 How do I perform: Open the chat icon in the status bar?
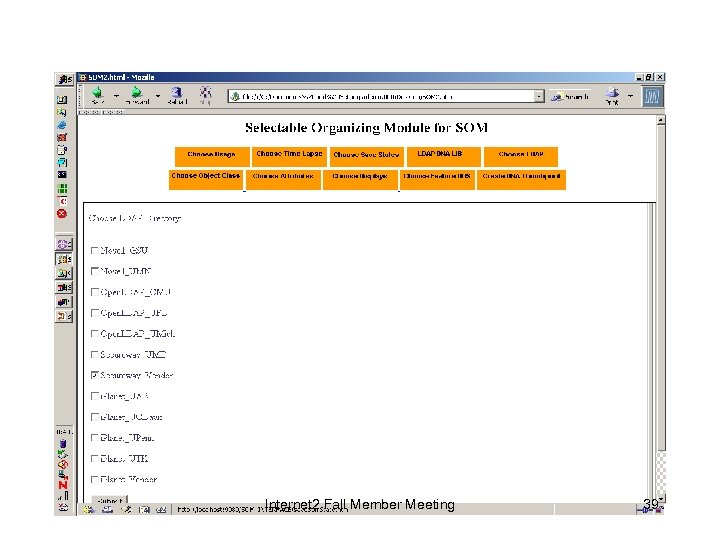coord(161,510)
